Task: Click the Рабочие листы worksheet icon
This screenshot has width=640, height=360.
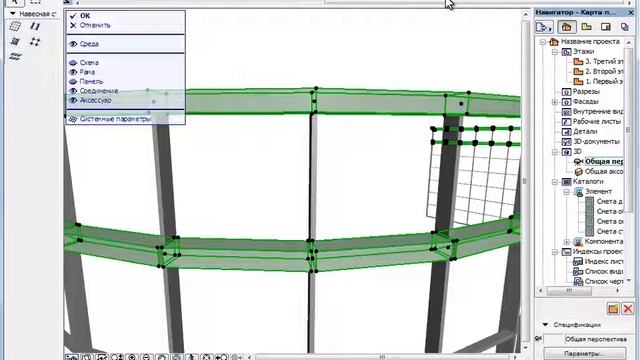Action: tap(566, 122)
